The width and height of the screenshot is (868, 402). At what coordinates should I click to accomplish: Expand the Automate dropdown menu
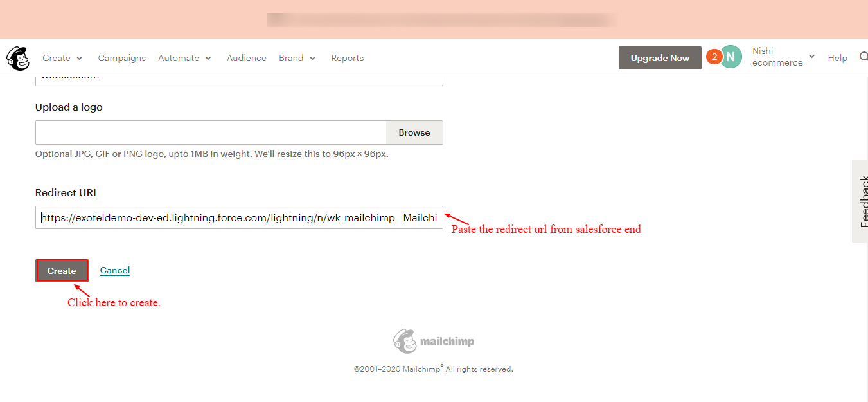coord(184,58)
